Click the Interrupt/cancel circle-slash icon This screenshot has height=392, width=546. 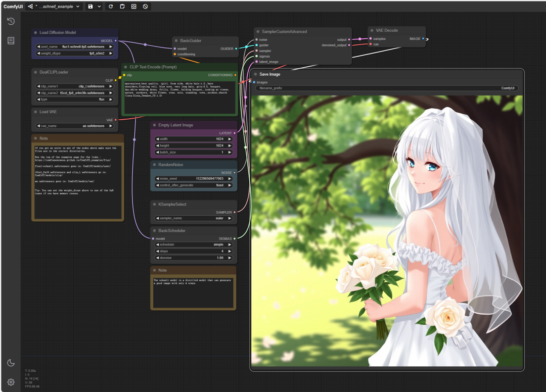(145, 6)
